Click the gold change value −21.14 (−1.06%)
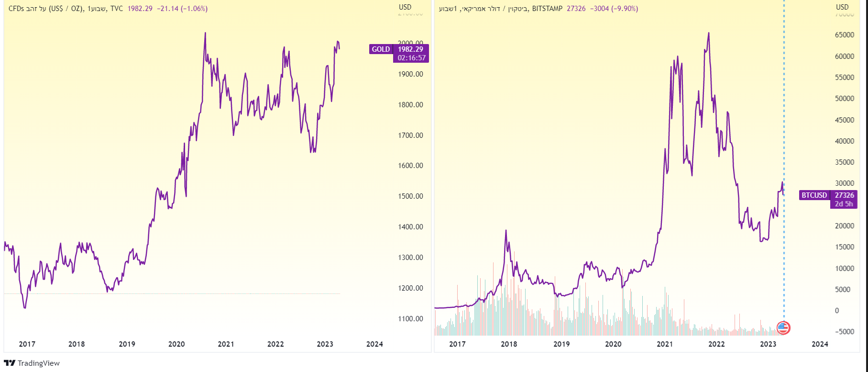868x372 pixels. [x=182, y=9]
